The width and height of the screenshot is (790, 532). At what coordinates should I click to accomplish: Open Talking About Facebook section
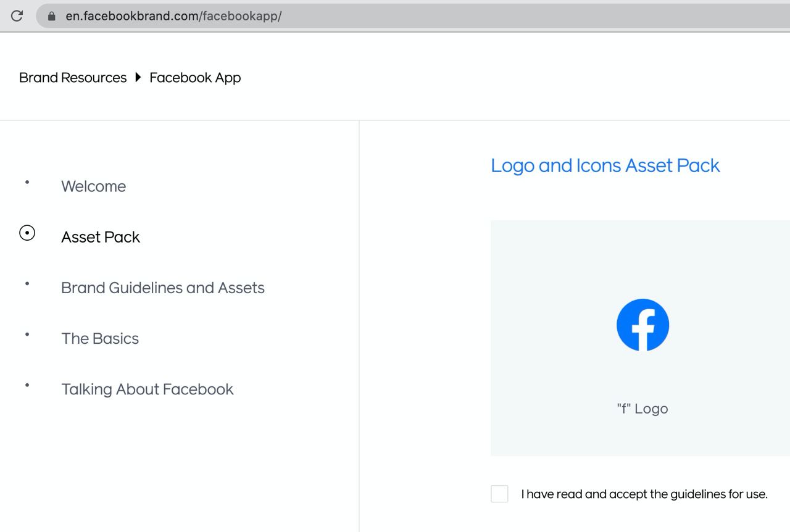coord(148,389)
